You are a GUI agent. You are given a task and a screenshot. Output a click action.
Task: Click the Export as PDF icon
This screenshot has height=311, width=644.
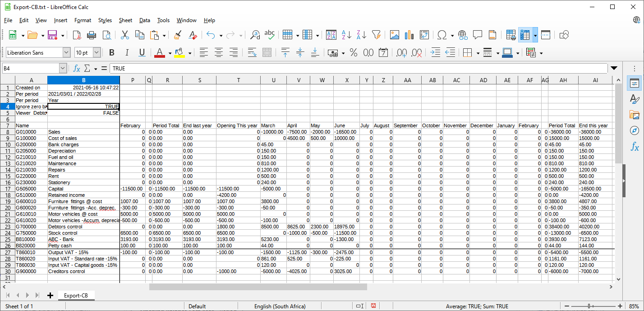[x=77, y=35]
